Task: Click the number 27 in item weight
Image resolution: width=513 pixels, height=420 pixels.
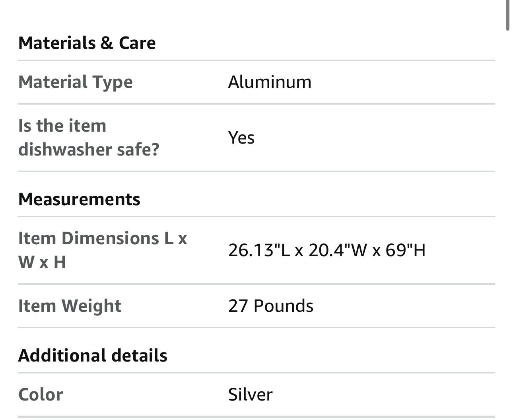Action: 238,306
